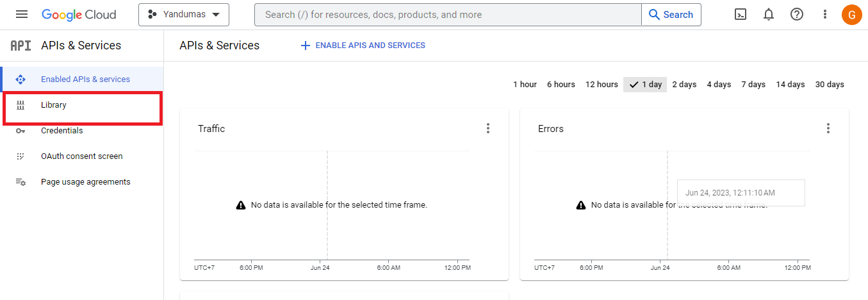Select the 12 hours time range

tap(602, 85)
